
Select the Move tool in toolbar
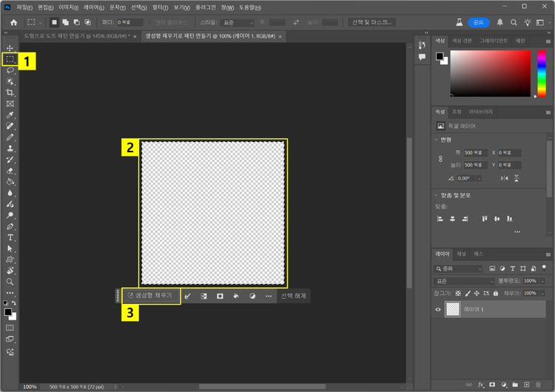click(x=10, y=47)
